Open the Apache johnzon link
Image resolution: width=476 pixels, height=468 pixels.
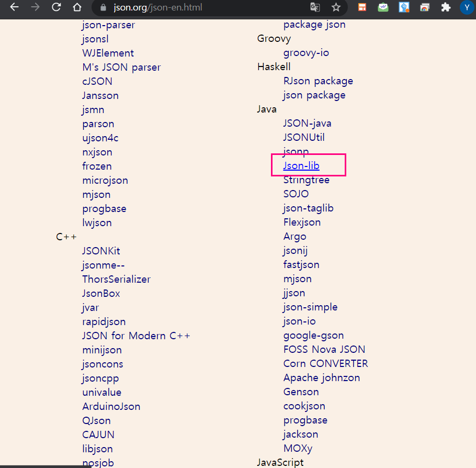point(322,377)
